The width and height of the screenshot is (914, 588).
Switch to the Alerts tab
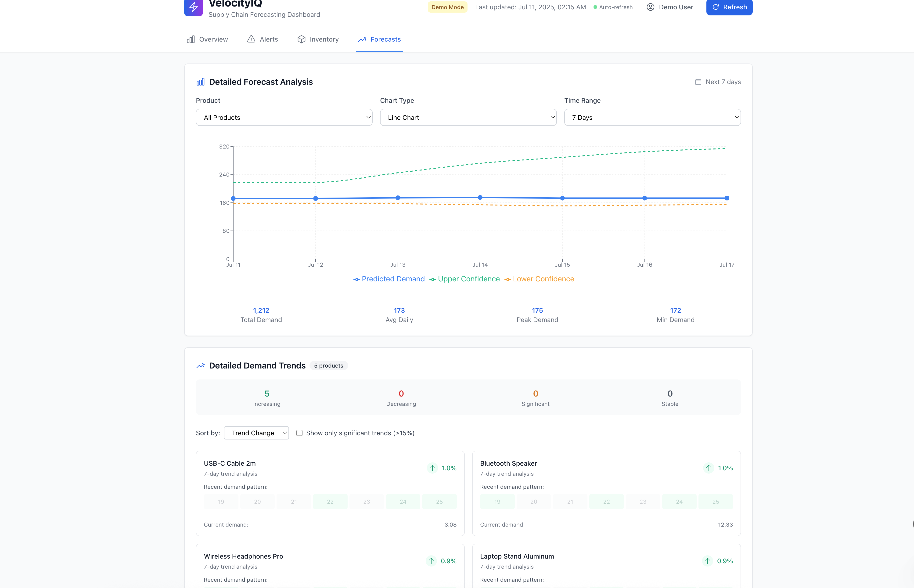[263, 39]
